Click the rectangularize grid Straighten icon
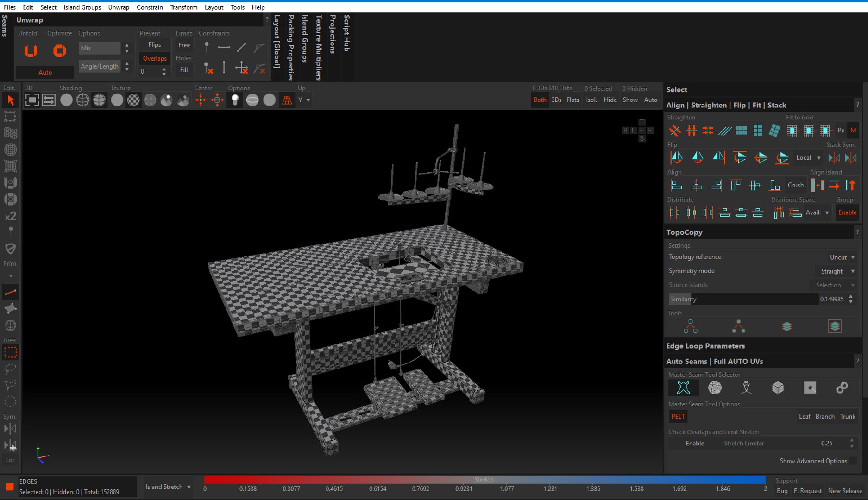 (741, 131)
